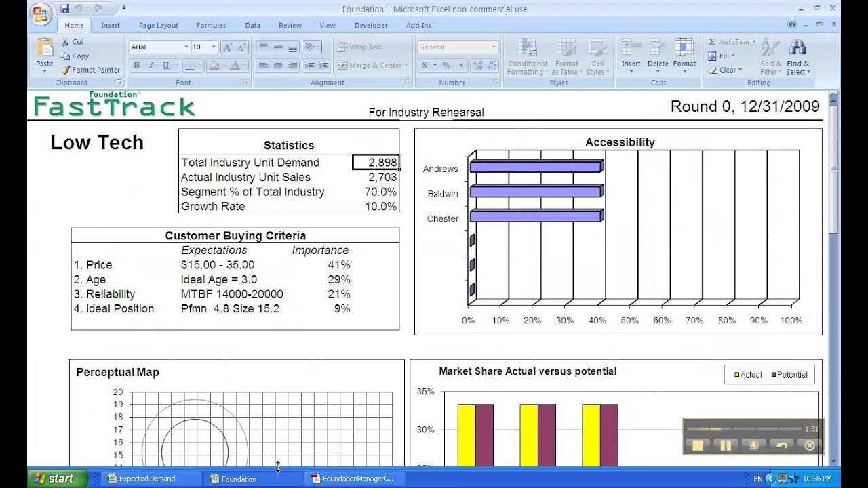Click the Paste clipboard icon
The image size is (868, 488).
pyautogui.click(x=45, y=47)
